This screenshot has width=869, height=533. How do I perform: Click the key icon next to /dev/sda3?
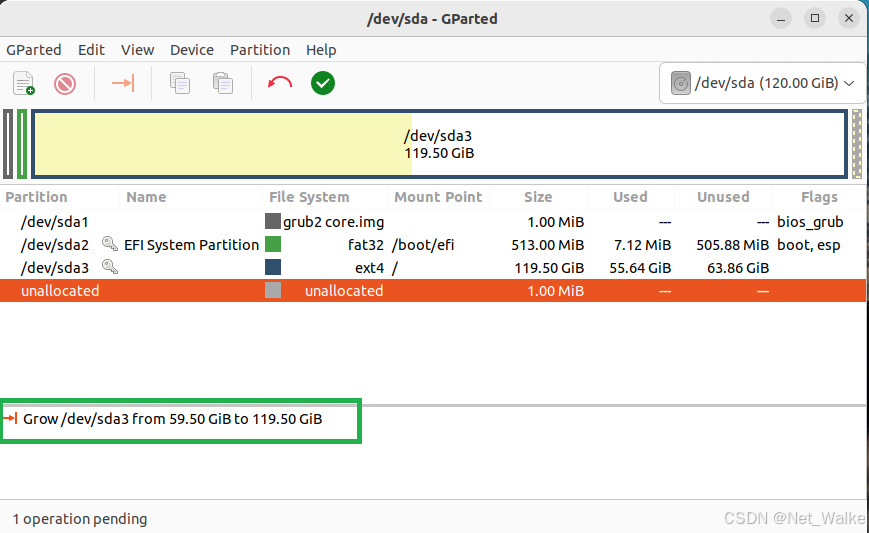[110, 267]
